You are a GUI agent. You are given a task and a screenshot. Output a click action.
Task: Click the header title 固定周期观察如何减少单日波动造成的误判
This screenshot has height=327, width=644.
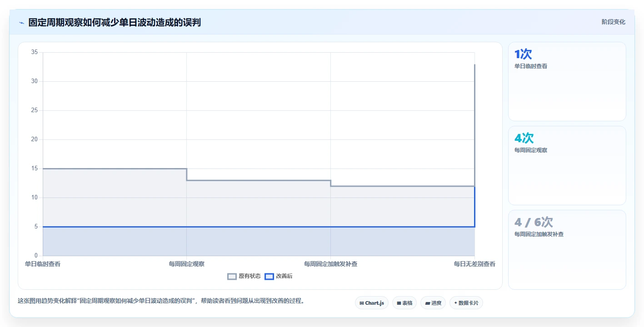coord(115,22)
